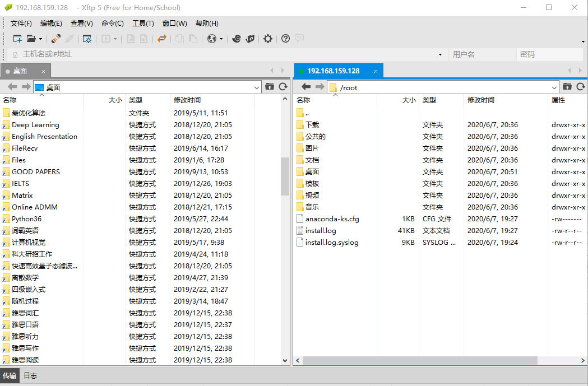Screen dimensions: 588x386
Task: Switch to the 传输 bottom tab
Action: (x=10, y=375)
